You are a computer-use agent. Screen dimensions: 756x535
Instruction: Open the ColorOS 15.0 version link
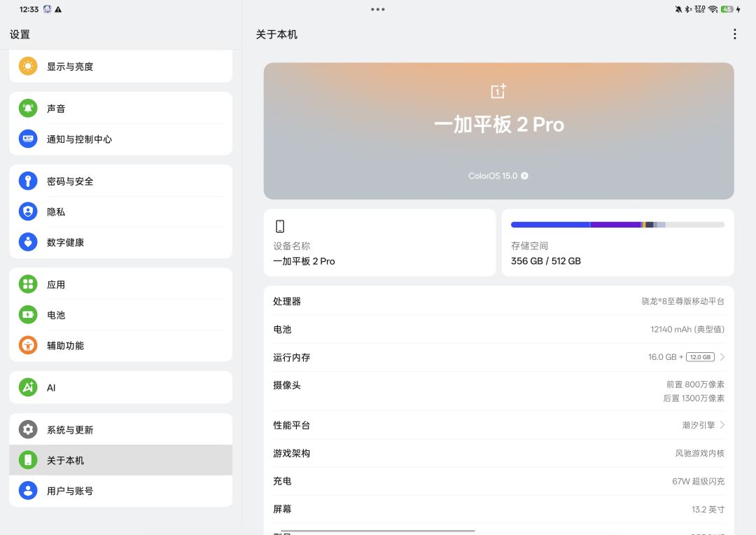pos(498,176)
